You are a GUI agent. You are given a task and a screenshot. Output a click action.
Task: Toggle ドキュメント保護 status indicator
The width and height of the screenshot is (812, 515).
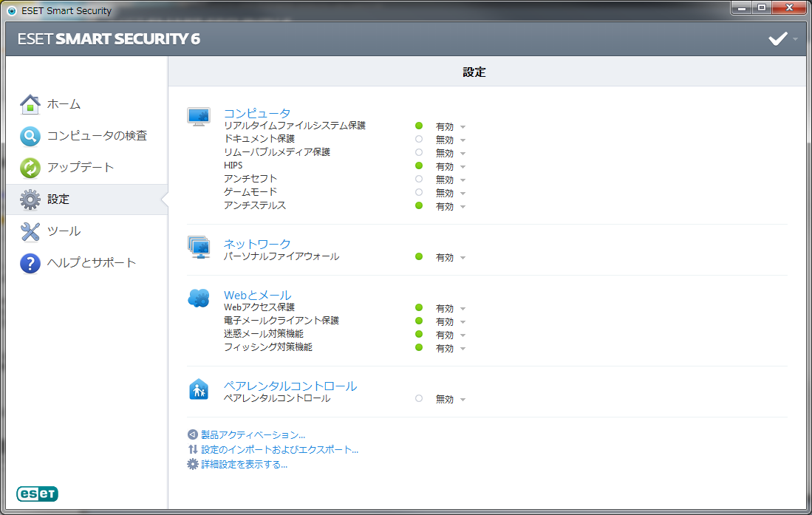419,139
